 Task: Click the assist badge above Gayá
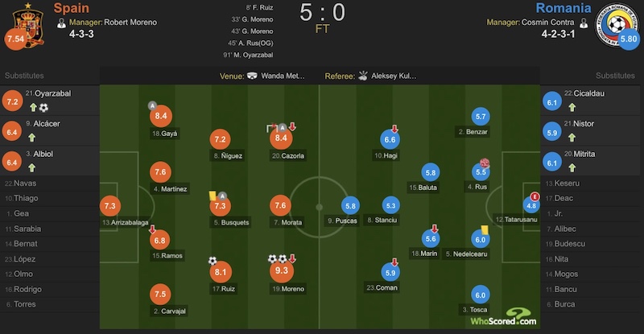coord(152,105)
